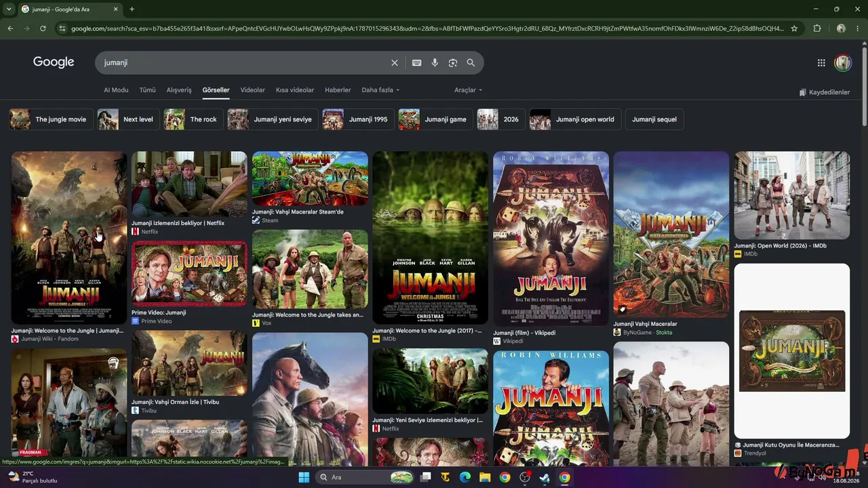Screen dimensions: 868x488
Task: Go back to the previous page
Action: [x=10, y=28]
